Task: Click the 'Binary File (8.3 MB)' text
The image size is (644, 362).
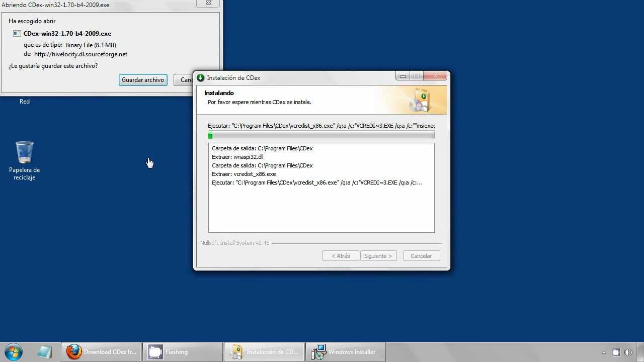Action: pyautogui.click(x=91, y=45)
